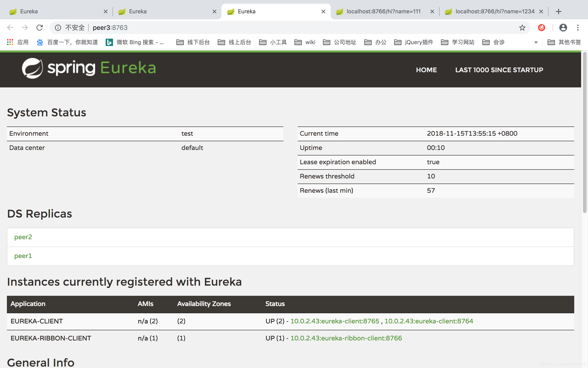Select the Data center value default
Screen dimensions: 588x368
tap(192, 148)
